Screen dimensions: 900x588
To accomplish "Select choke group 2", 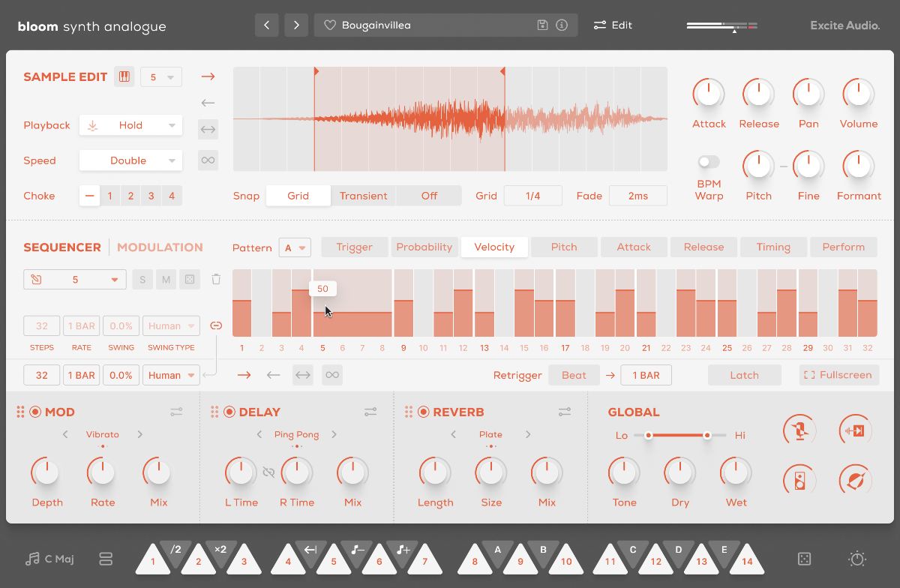I will coord(130,196).
